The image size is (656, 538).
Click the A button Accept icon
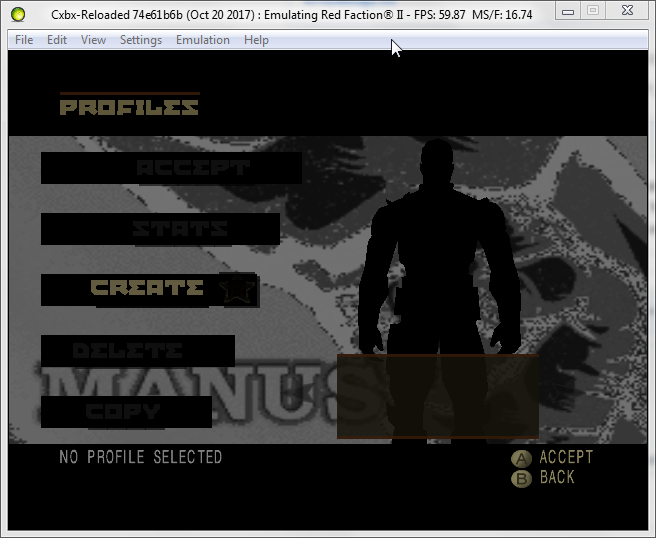pos(521,459)
